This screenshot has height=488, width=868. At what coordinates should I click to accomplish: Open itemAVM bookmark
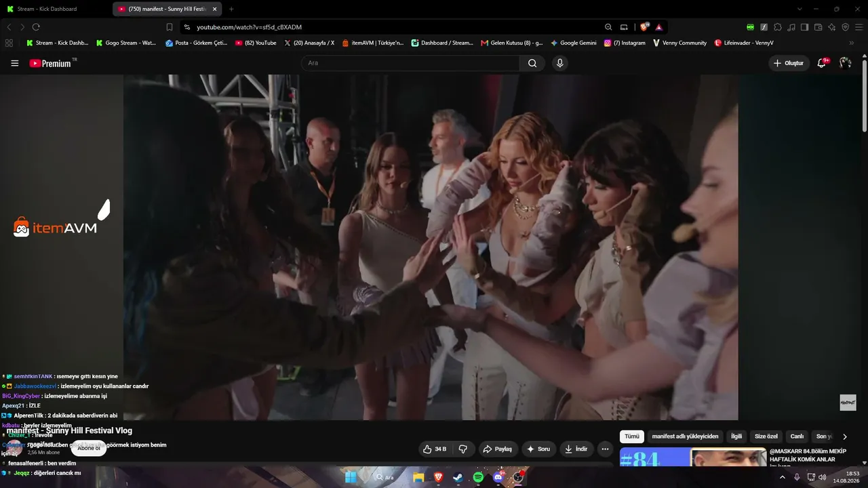(373, 43)
